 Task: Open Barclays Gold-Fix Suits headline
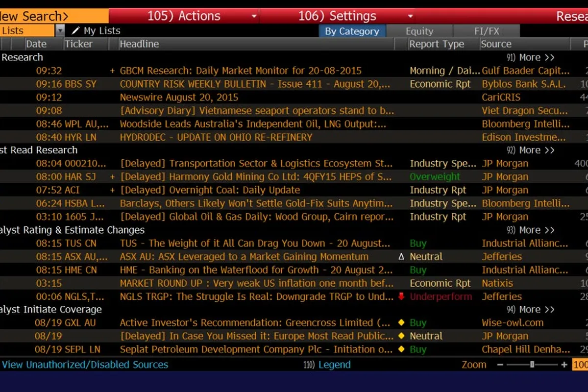256,203
